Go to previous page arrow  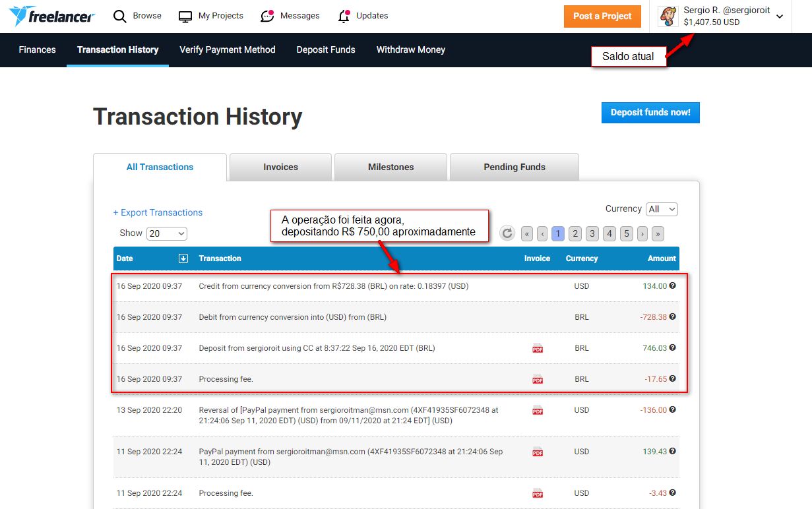click(542, 233)
